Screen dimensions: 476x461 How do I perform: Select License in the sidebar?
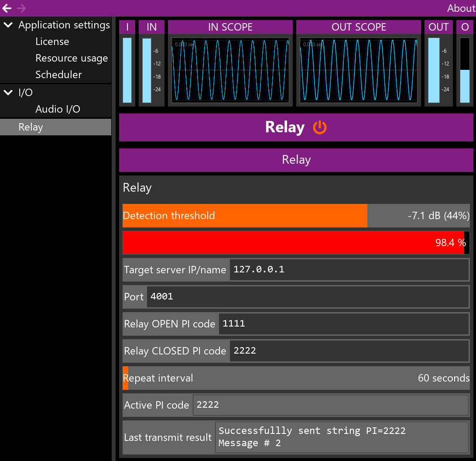[x=52, y=41]
